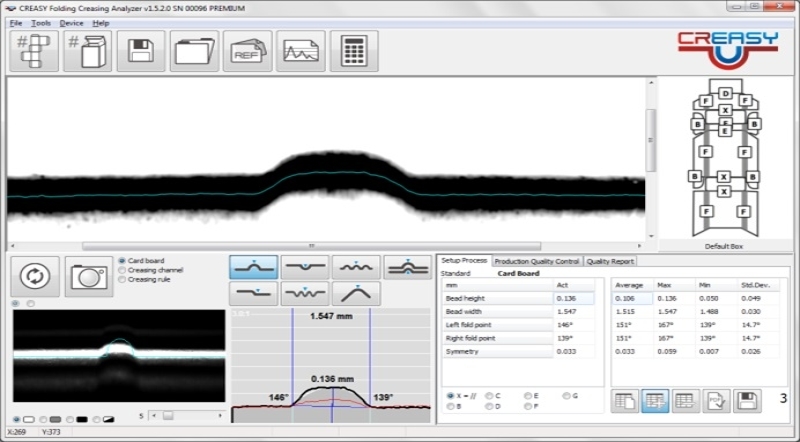Select the downward groove profile type icon
Viewport: 800px width, 442px height.
(305, 267)
